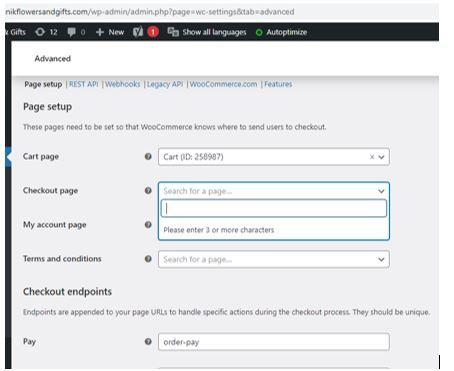Click the green Autoptimize status circle

click(259, 32)
